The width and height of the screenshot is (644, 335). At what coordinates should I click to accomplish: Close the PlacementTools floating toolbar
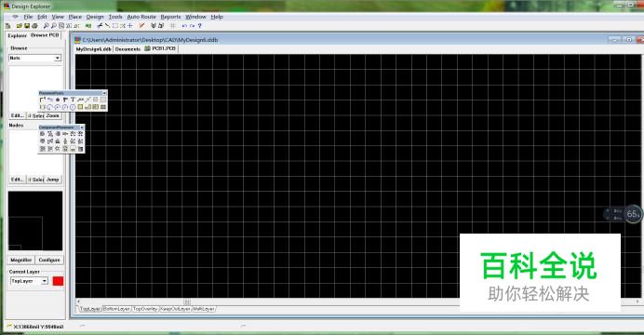click(104, 93)
